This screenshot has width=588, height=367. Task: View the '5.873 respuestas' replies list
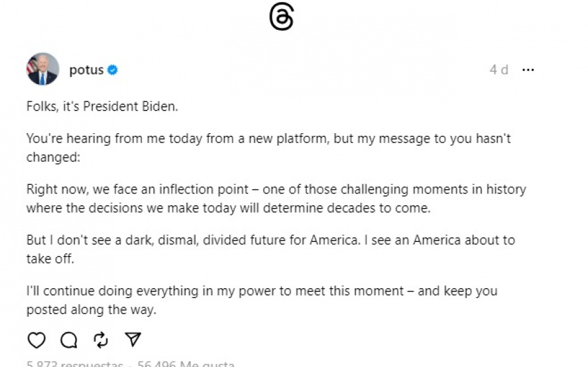[x=74, y=364]
